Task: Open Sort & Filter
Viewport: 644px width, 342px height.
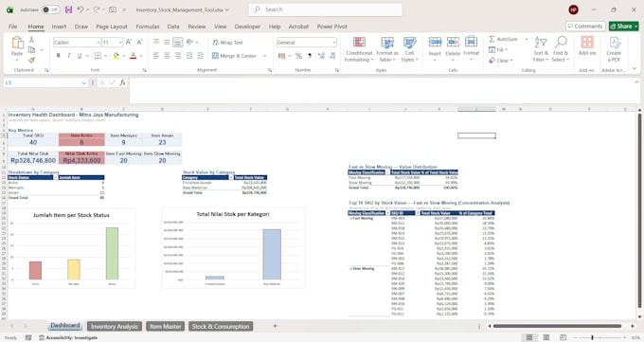Action: pos(541,49)
